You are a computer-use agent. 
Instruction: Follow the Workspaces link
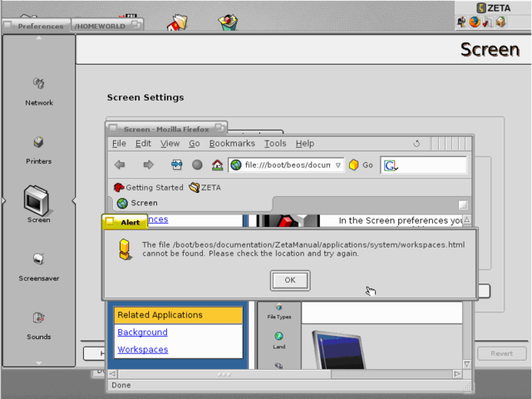click(142, 350)
